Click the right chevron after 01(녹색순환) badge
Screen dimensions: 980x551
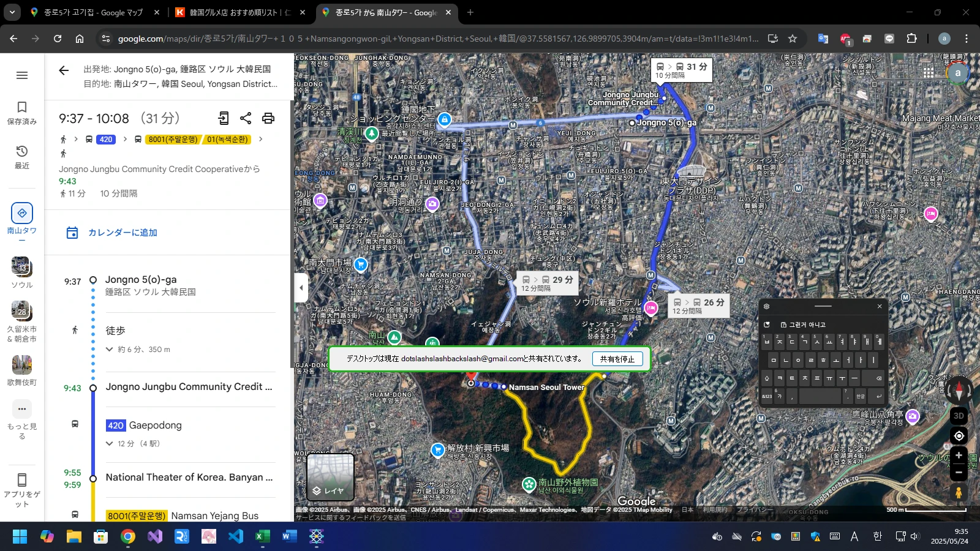(261, 139)
